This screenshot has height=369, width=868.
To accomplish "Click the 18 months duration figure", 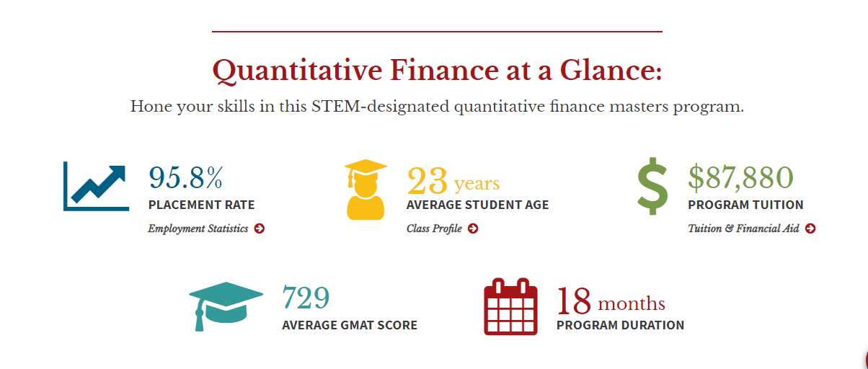I will point(611,302).
